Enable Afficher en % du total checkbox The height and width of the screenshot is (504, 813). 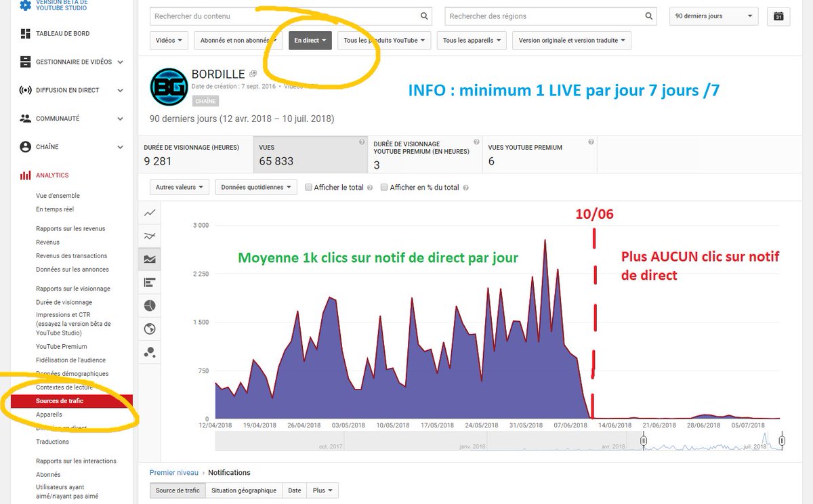(x=384, y=188)
